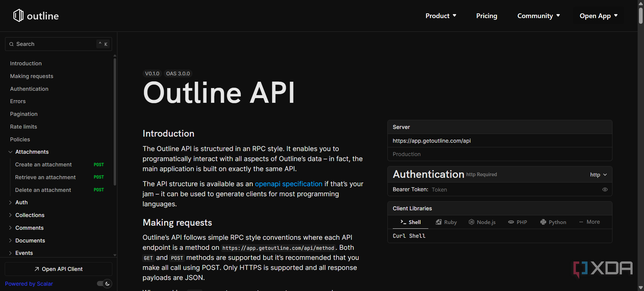644x291 pixels.
Task: Click page scrollbar down arrow
Action: click(641, 288)
